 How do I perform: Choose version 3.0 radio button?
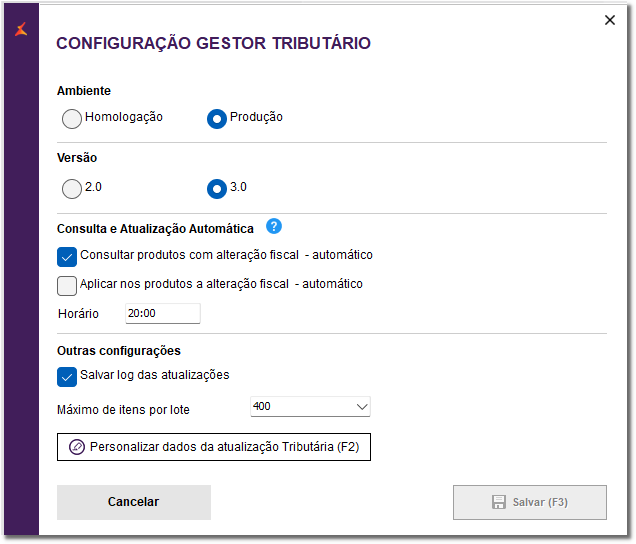pos(216,188)
